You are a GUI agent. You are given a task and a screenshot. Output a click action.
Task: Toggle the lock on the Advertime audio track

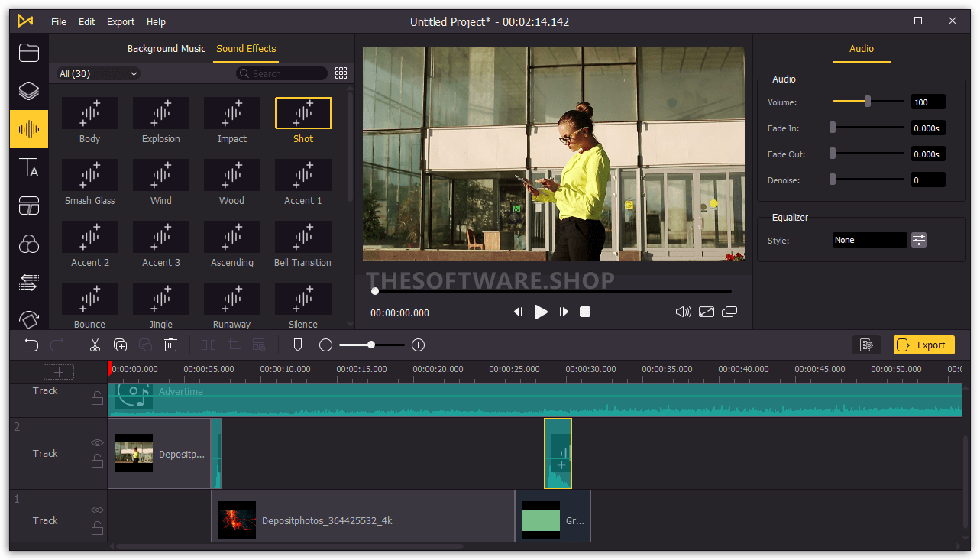click(97, 398)
